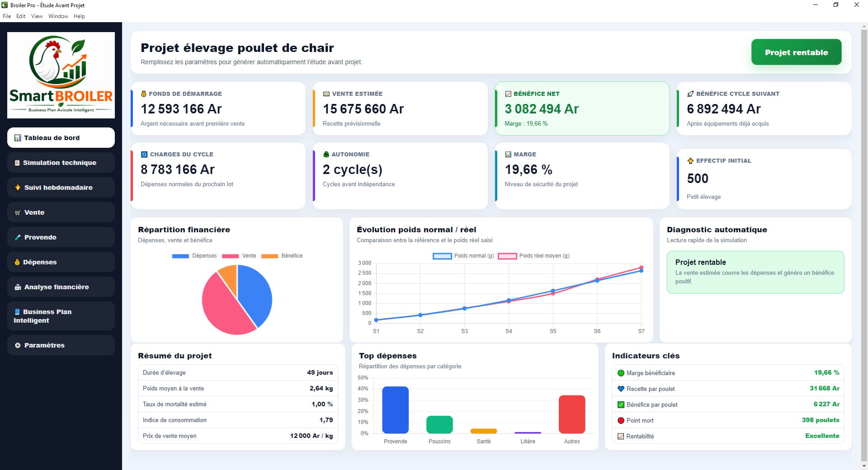868x470 pixels.
Task: Click the Tableau de bord chart icon
Action: [x=18, y=138]
